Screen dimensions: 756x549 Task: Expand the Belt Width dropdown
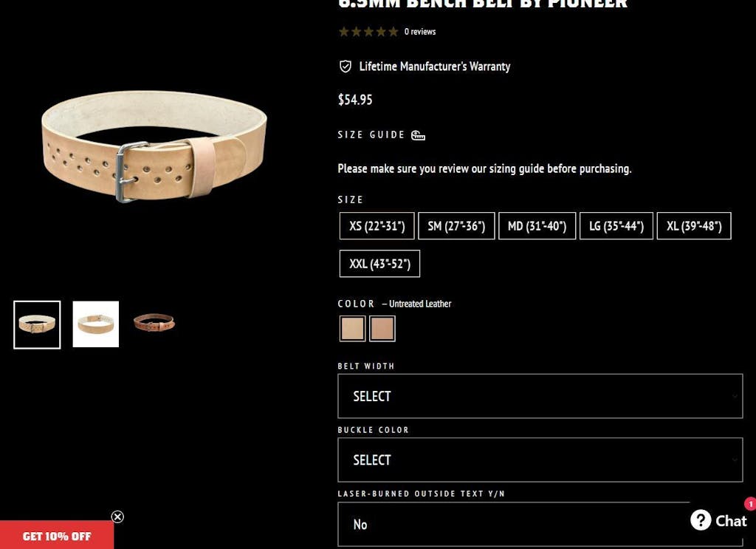pos(540,396)
